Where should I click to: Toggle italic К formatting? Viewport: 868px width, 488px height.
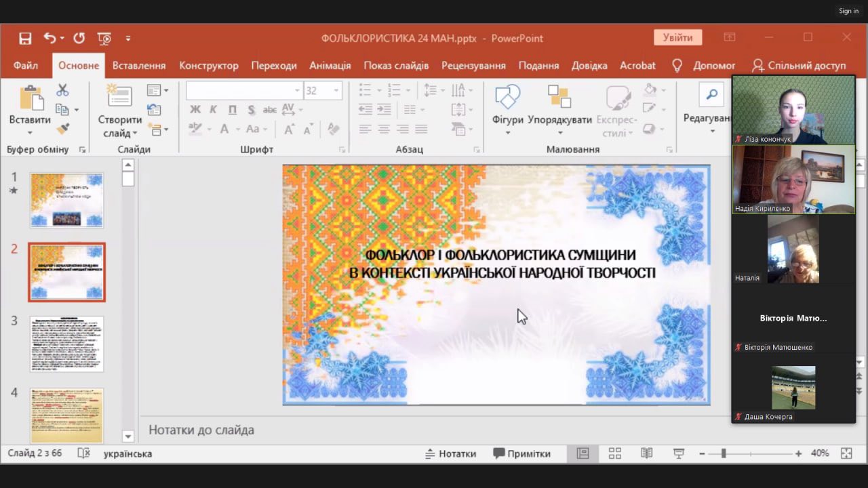tap(213, 110)
